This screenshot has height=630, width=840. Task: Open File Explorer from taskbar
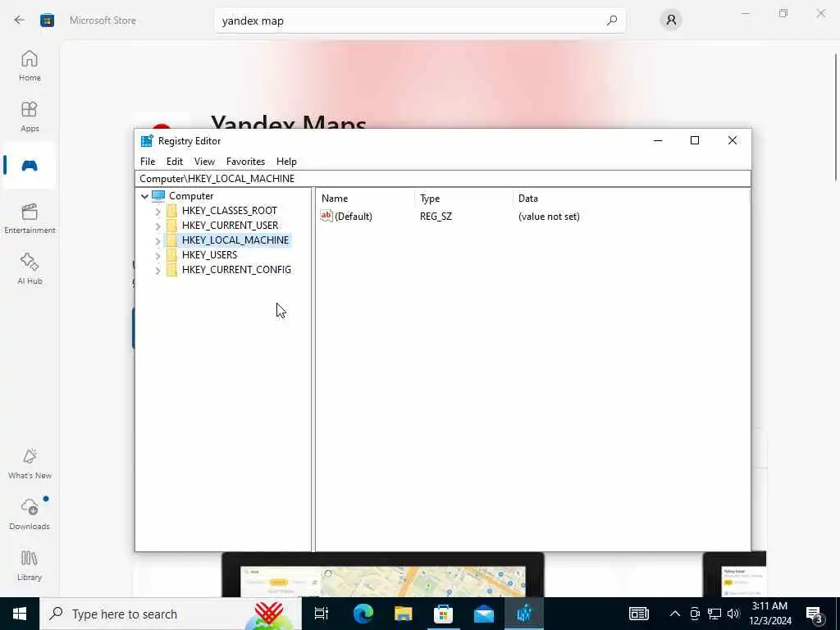tap(403, 614)
